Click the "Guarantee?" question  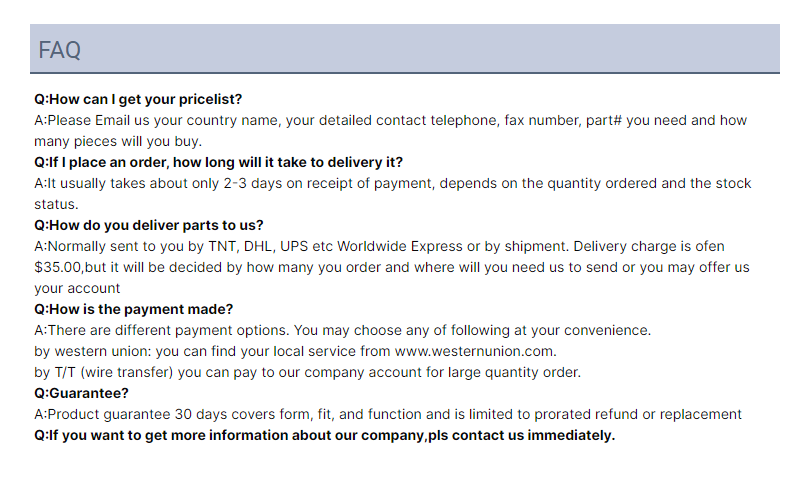tap(81, 393)
